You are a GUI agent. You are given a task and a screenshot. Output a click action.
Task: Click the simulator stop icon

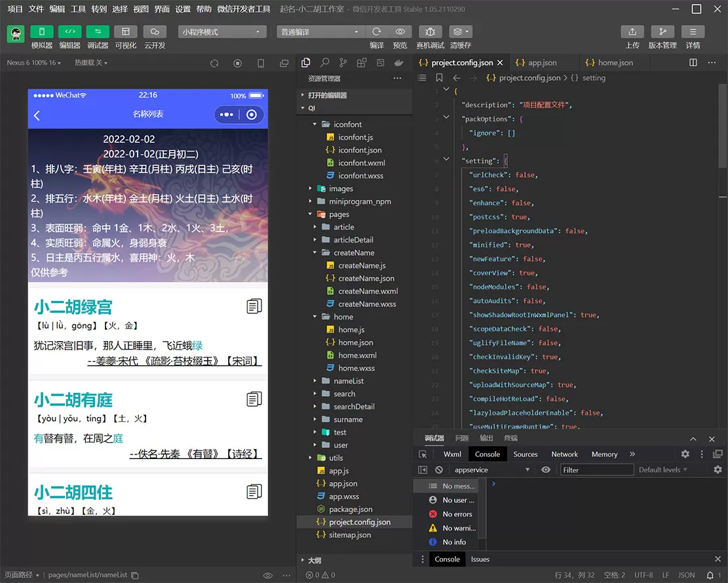click(237, 63)
